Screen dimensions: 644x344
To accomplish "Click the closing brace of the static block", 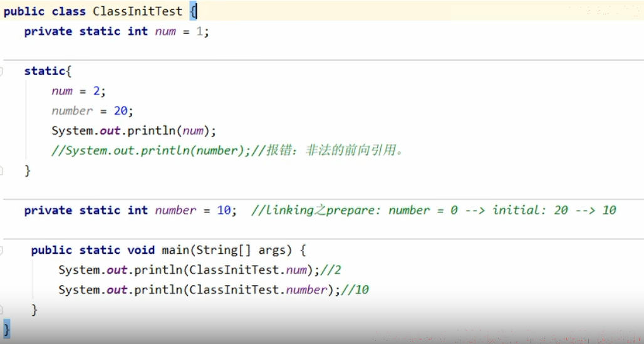I will tap(28, 170).
